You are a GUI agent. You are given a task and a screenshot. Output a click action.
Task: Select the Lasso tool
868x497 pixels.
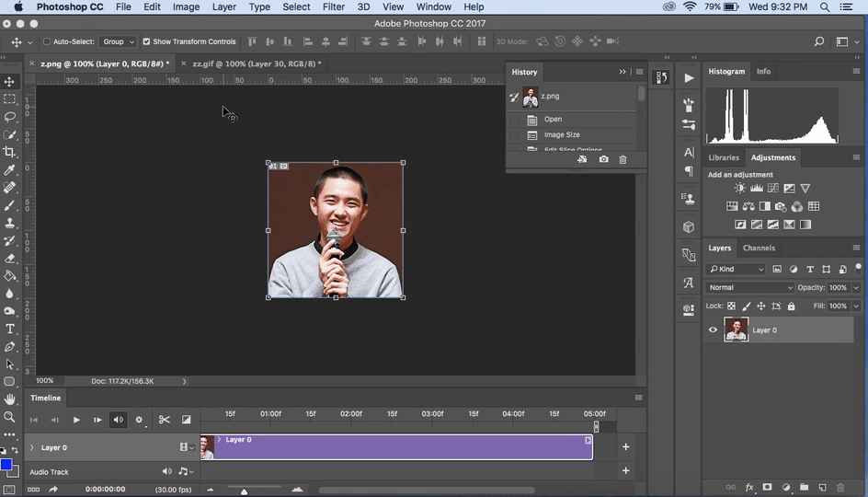click(x=10, y=117)
